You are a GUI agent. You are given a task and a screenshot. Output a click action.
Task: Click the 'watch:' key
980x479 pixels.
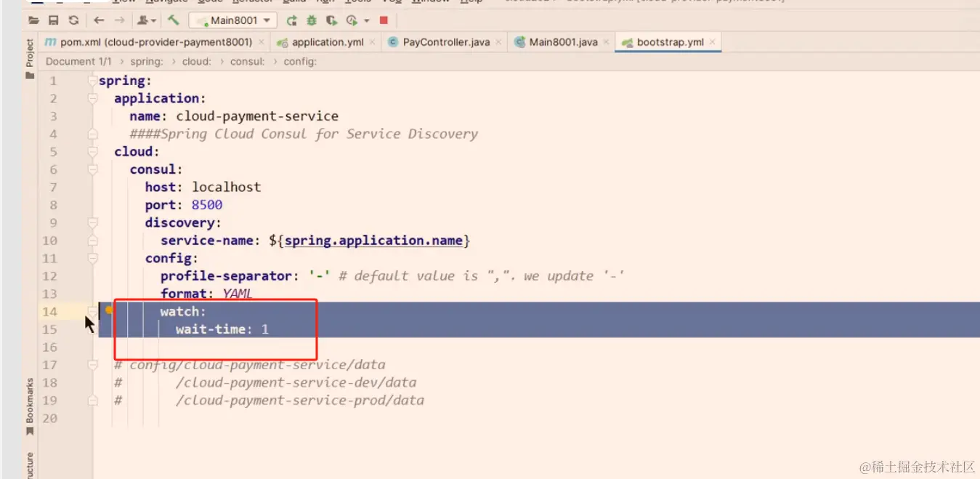(x=183, y=312)
